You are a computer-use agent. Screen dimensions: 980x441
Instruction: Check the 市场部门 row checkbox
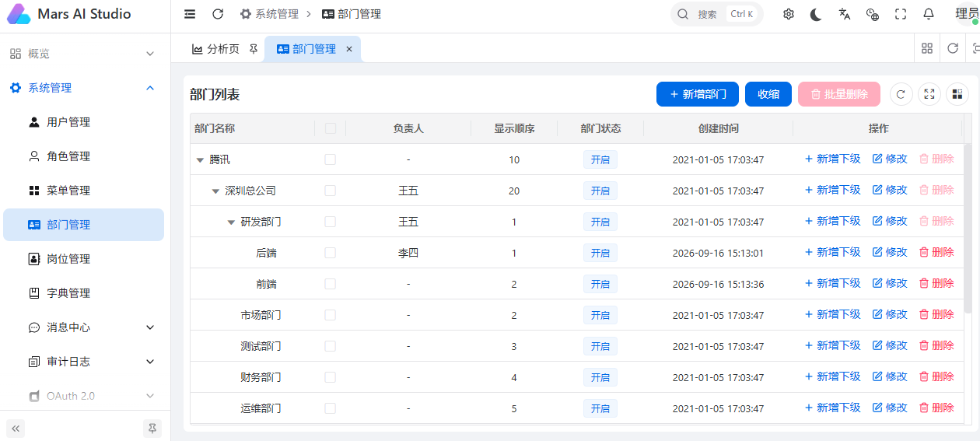tap(331, 315)
